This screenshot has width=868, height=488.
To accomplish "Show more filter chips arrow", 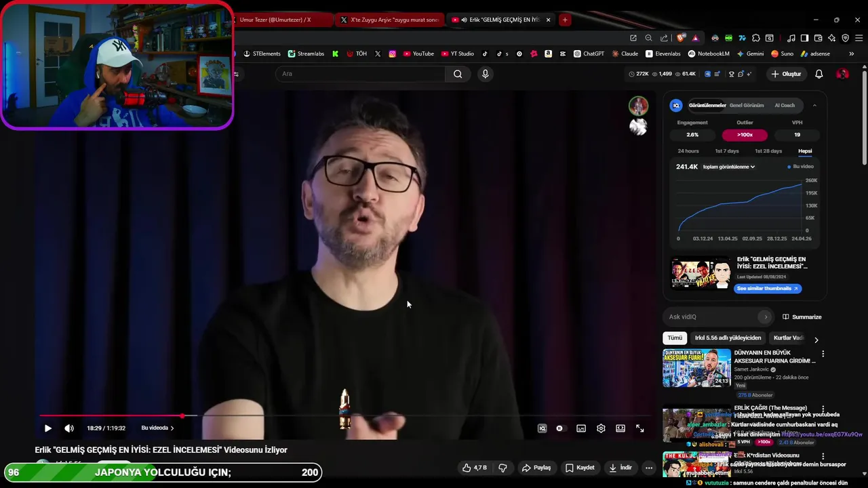I will coord(816,340).
